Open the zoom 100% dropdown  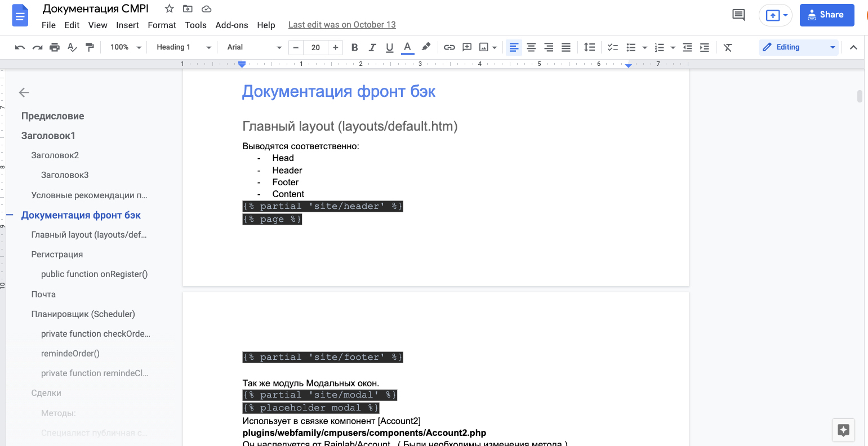pos(125,47)
